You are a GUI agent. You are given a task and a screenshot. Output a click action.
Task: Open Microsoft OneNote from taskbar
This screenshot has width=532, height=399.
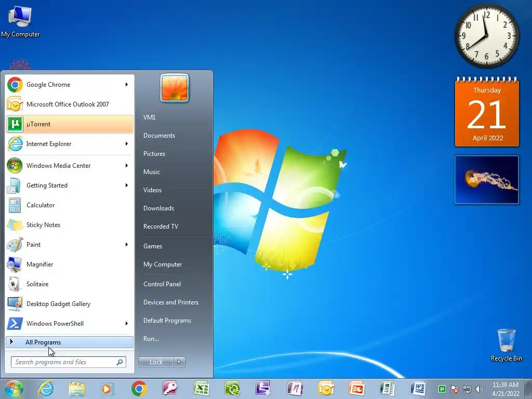(x=295, y=389)
